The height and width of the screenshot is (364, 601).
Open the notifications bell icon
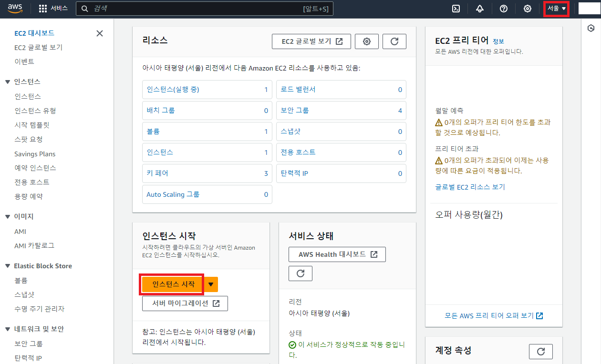pyautogui.click(x=480, y=9)
